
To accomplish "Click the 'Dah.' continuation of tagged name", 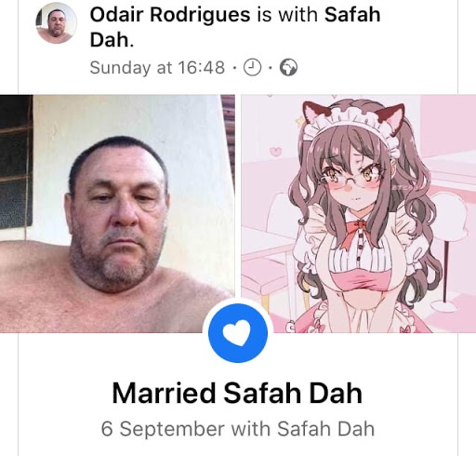I will pos(112,39).
